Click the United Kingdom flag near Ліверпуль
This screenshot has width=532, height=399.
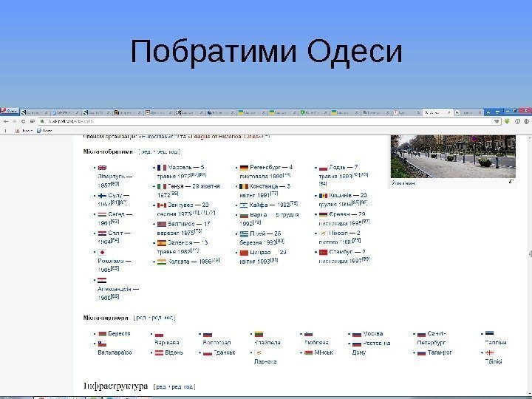(102, 168)
